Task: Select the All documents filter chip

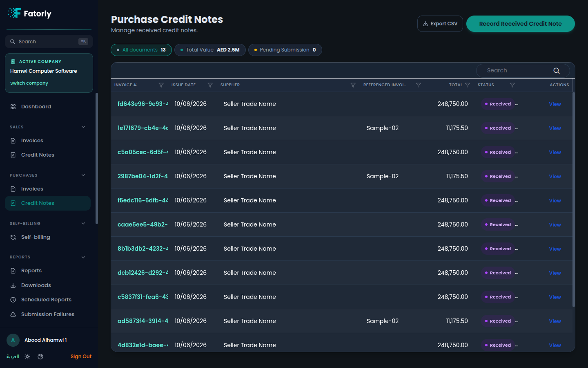Action: pyautogui.click(x=141, y=50)
